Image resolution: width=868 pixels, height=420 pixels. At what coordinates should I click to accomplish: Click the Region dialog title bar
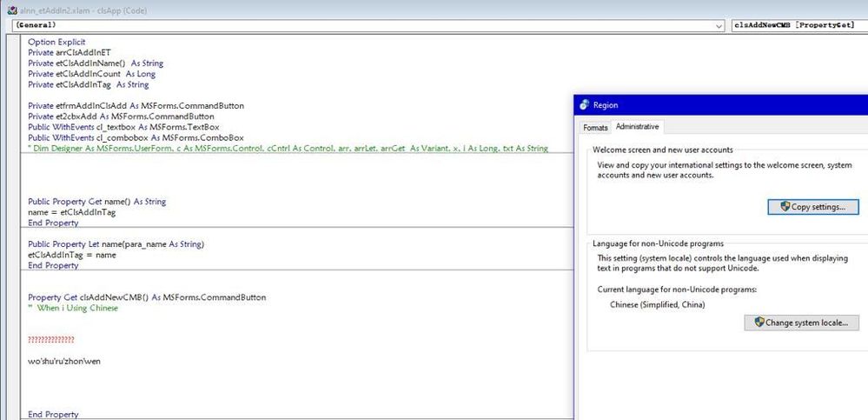[721, 104]
